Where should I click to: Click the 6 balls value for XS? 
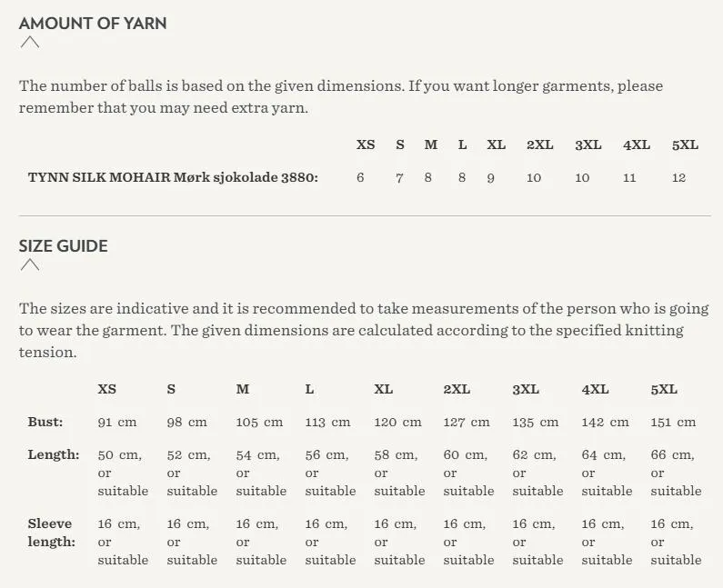(x=360, y=178)
